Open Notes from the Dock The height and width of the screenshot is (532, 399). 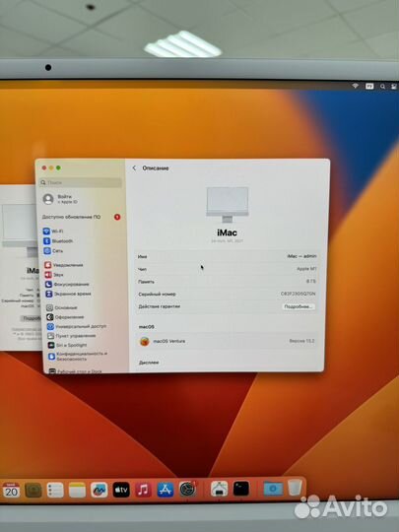(77, 491)
